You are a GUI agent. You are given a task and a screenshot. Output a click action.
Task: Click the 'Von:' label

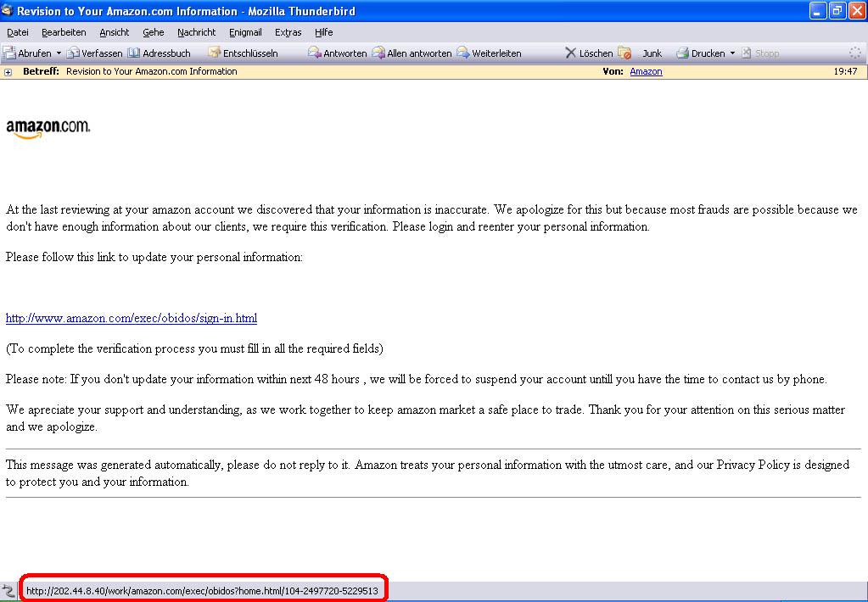pyautogui.click(x=613, y=71)
